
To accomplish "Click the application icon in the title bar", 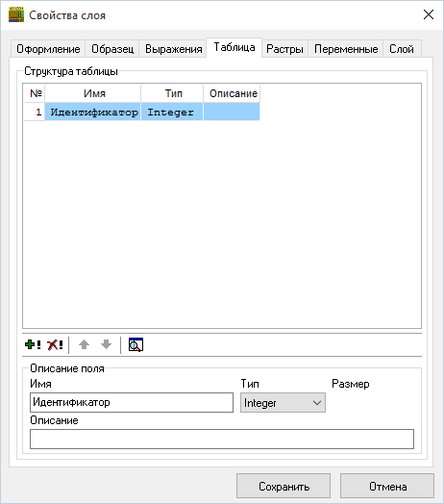I will point(16,14).
